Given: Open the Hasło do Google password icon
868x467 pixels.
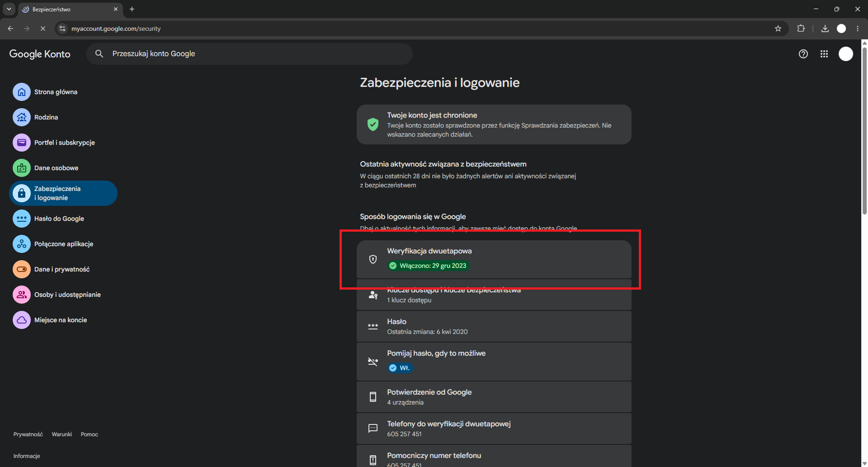Looking at the screenshot, I should 22,219.
